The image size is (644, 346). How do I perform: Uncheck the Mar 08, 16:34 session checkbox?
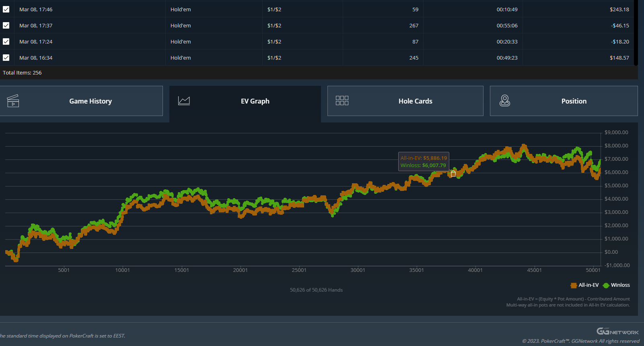click(x=6, y=58)
